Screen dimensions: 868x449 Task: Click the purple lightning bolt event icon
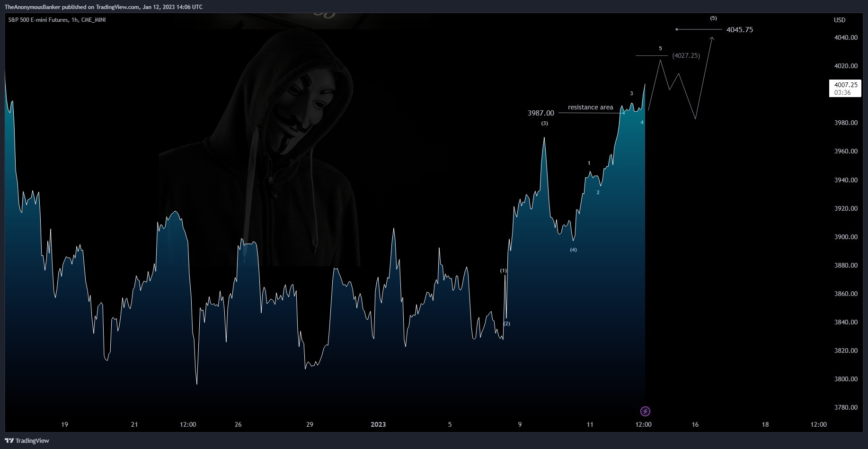tap(645, 411)
